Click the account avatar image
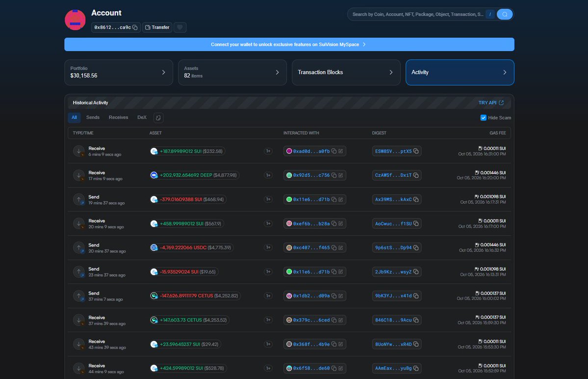Viewport: 588px width, 379px height. (75, 20)
